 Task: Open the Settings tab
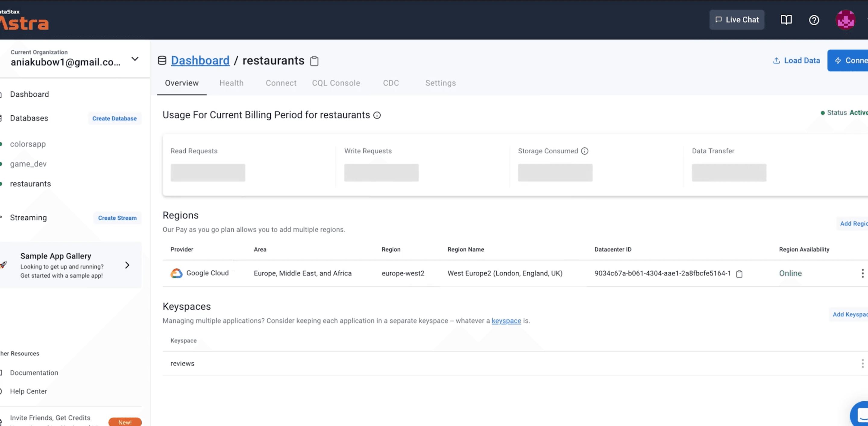[x=440, y=83]
